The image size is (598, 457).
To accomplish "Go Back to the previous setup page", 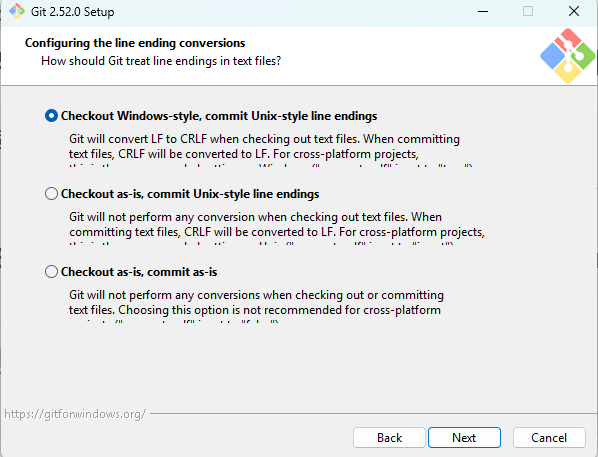I will 389,438.
